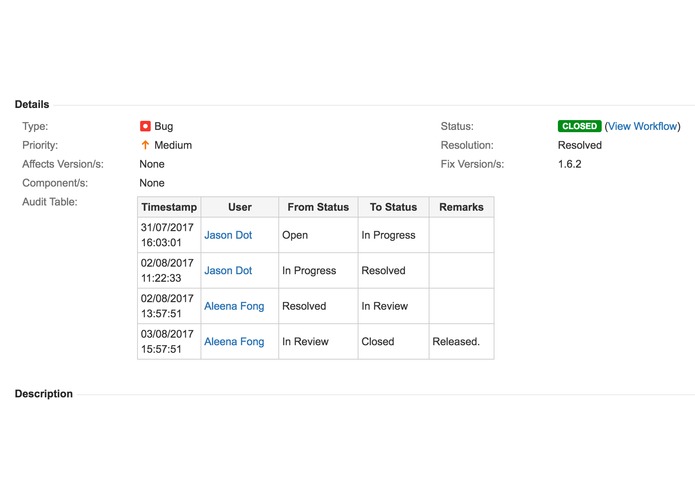Click the Description section heading

coord(43,394)
